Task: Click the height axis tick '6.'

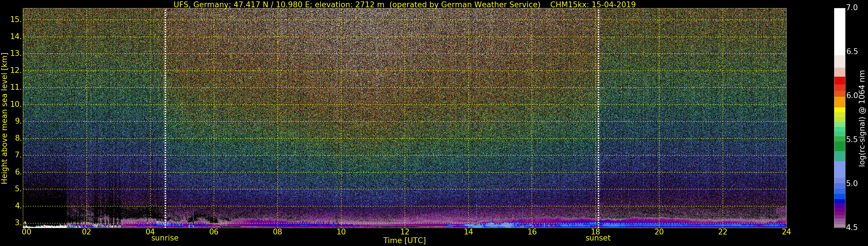Action: tap(18, 172)
